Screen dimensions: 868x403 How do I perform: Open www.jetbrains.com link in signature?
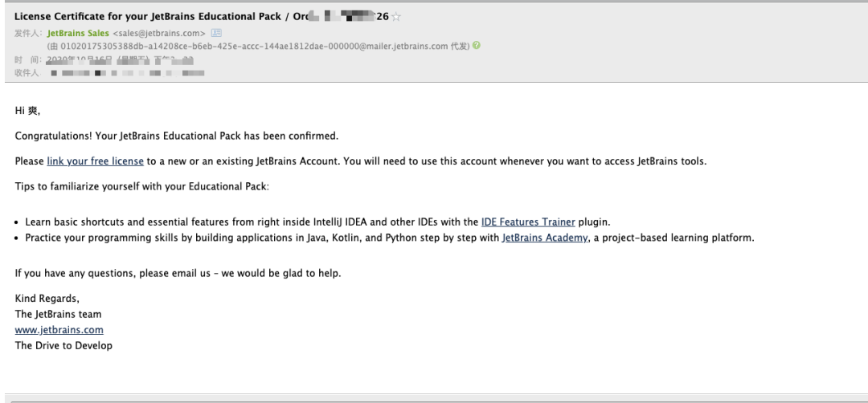[59, 330]
